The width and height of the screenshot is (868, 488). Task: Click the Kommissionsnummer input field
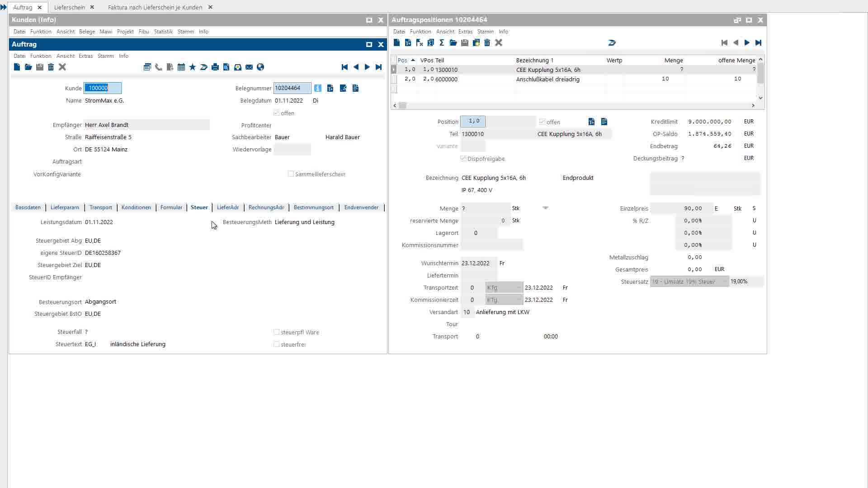click(492, 245)
